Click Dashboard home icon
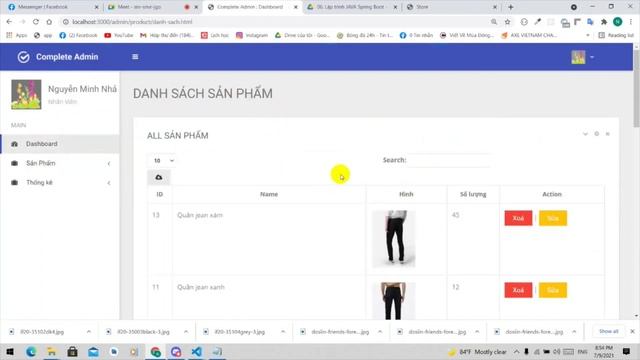 pyautogui.click(x=15, y=144)
